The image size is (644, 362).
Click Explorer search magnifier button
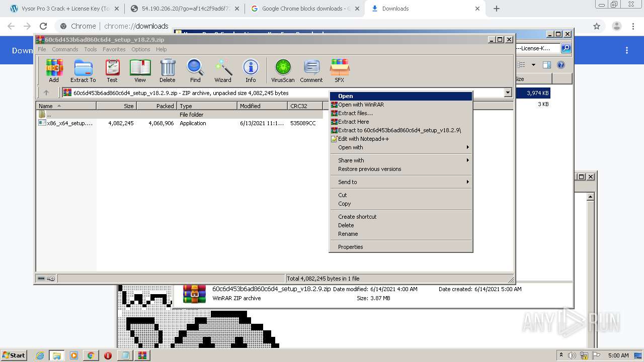coord(566,48)
